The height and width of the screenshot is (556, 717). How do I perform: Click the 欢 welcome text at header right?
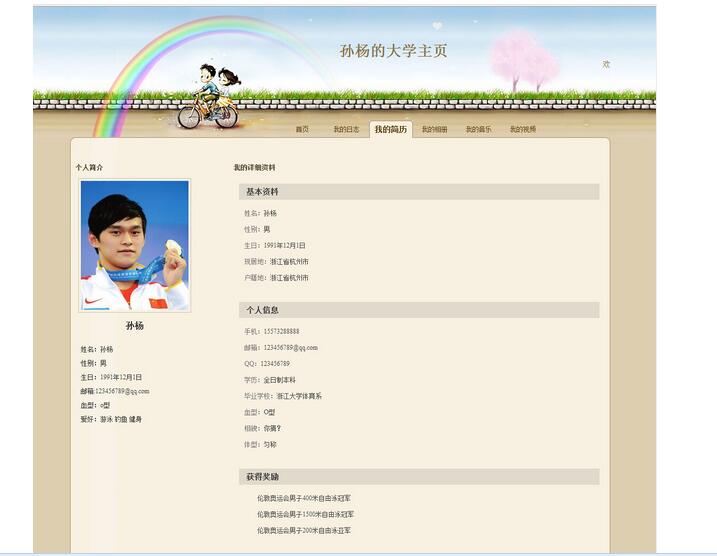pos(606,64)
